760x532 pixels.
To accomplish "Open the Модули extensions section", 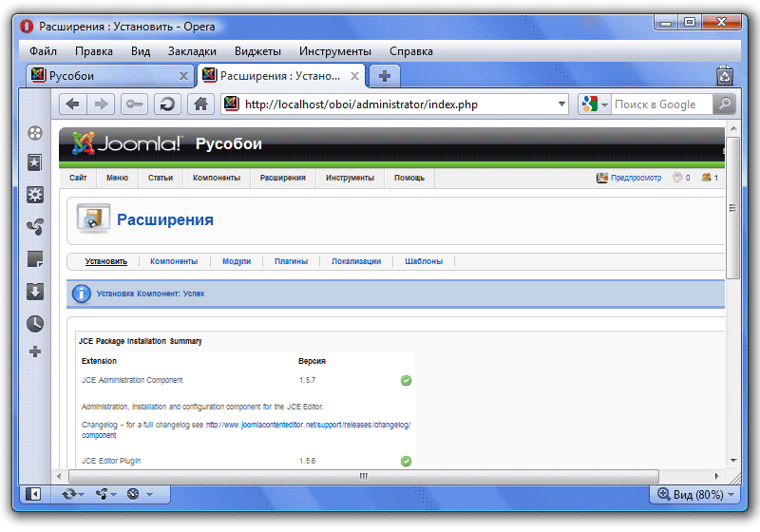I will pos(237,261).
